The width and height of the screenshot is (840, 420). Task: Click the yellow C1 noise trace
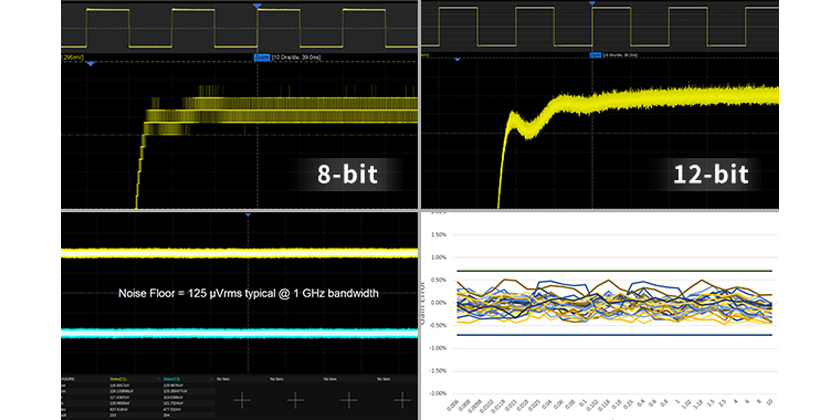pos(240,254)
